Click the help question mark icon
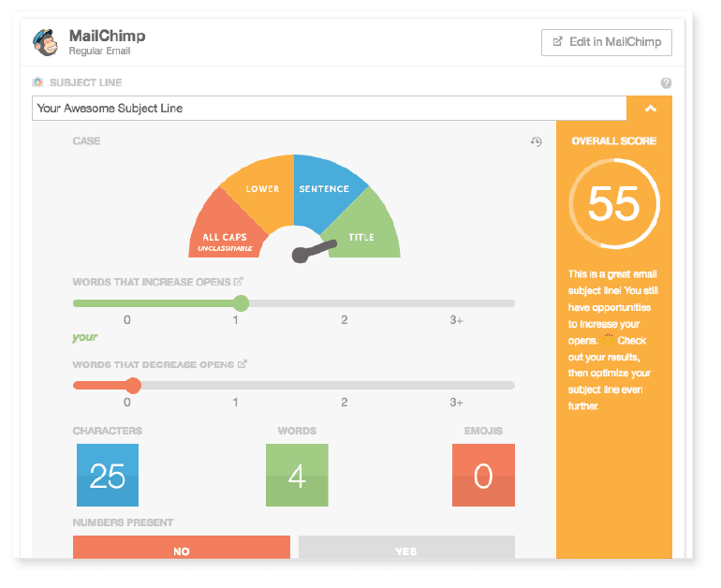The image size is (721, 588). [x=666, y=82]
